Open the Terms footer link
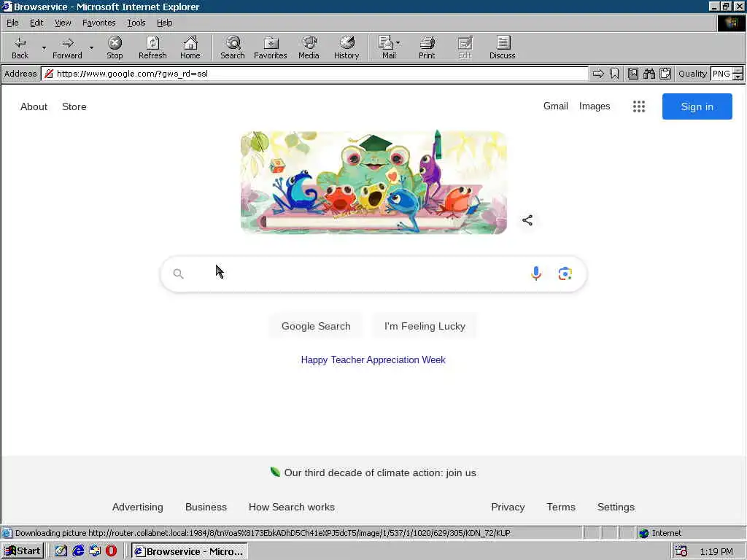The height and width of the screenshot is (560, 747). [x=561, y=507]
